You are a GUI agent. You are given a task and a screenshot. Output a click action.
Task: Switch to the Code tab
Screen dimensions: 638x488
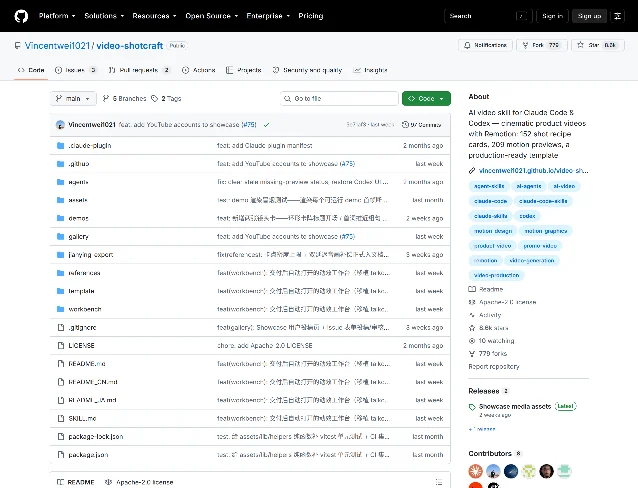point(31,70)
